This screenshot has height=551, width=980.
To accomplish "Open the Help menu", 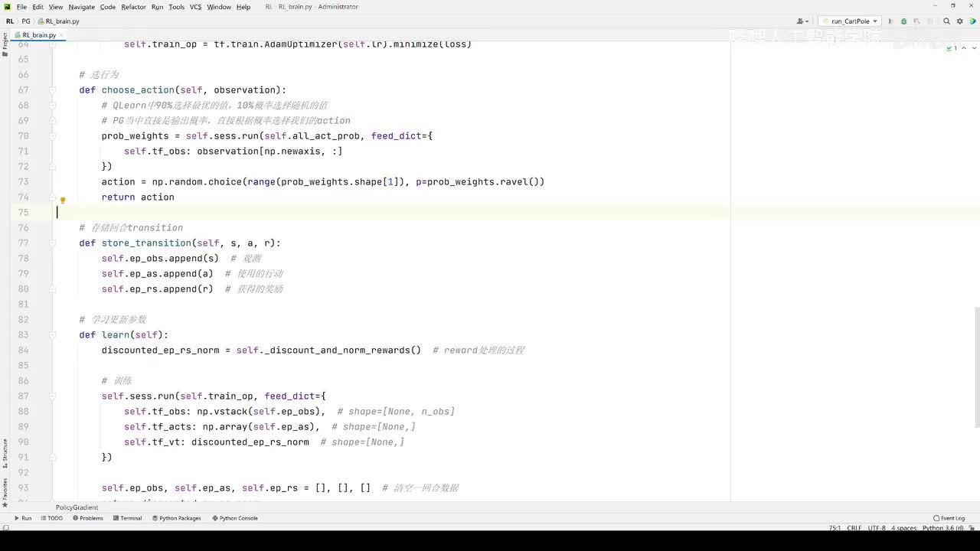I will 243,7.
